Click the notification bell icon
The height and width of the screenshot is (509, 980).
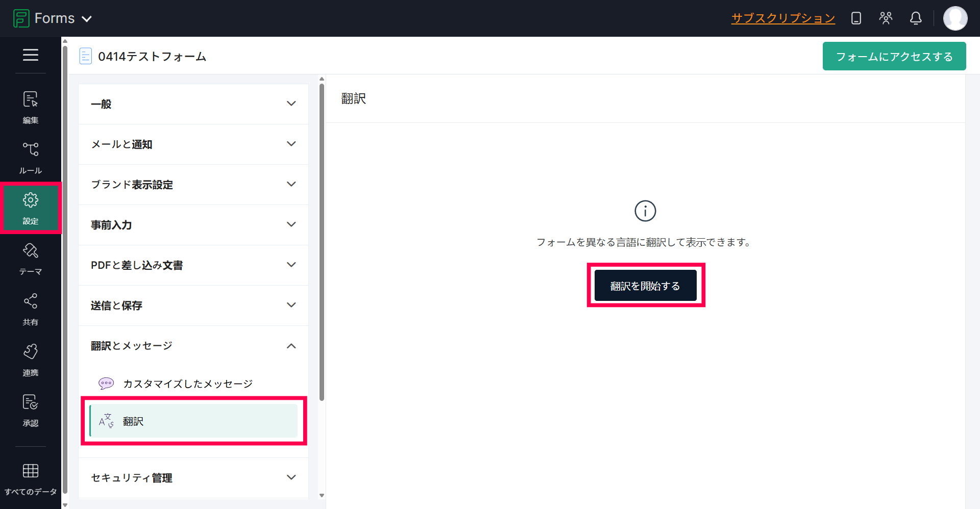tap(916, 18)
